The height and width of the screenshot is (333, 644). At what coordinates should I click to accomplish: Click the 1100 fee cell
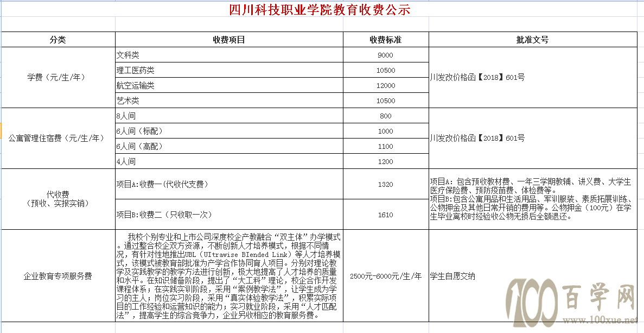pyautogui.click(x=386, y=146)
